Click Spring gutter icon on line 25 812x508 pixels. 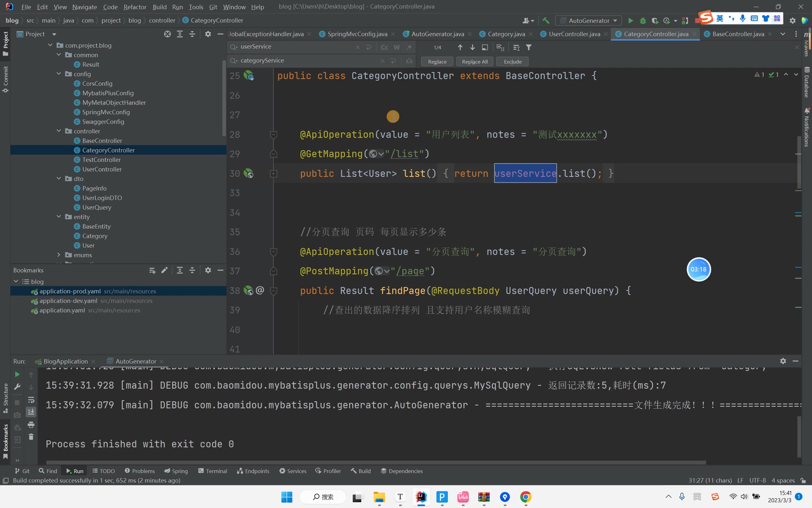tap(249, 76)
